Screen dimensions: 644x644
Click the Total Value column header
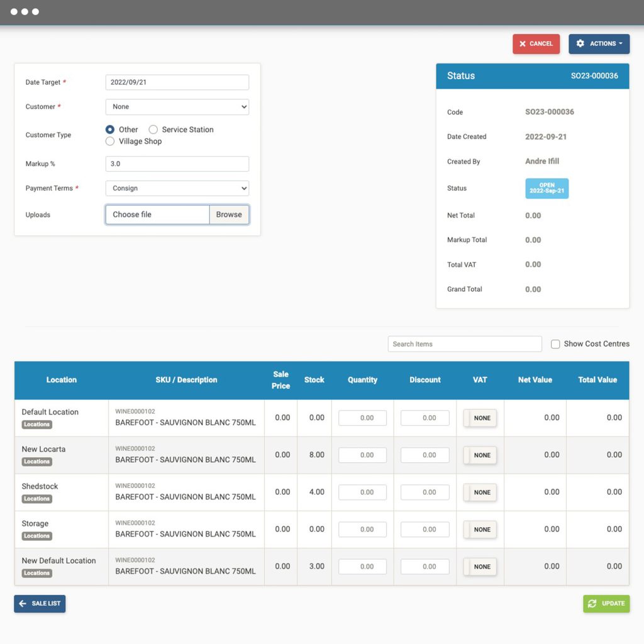[x=597, y=380]
